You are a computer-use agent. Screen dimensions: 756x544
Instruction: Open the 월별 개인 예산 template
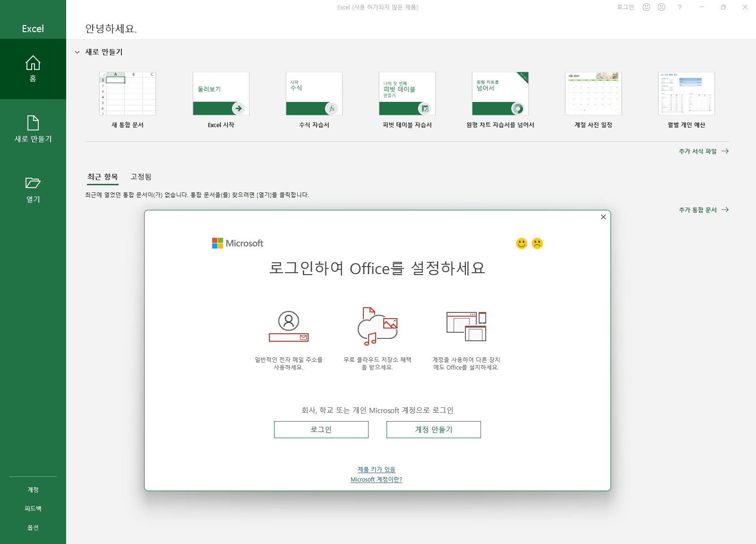(x=687, y=100)
